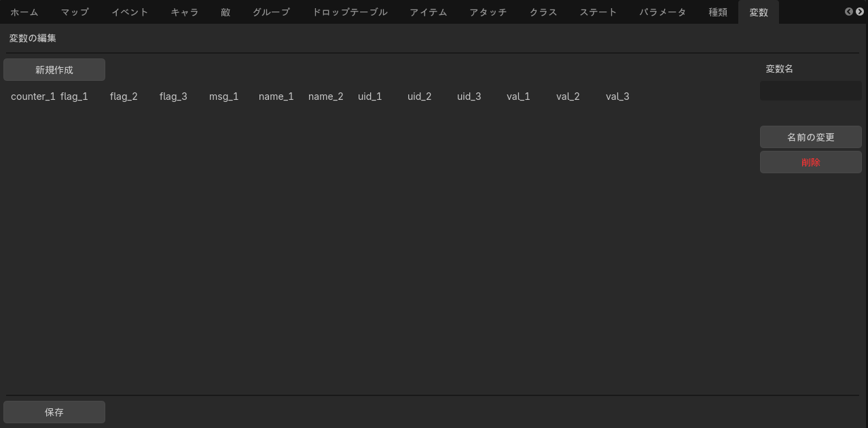The image size is (868, 428).
Task: Select variable name_2
Action: [326, 96]
